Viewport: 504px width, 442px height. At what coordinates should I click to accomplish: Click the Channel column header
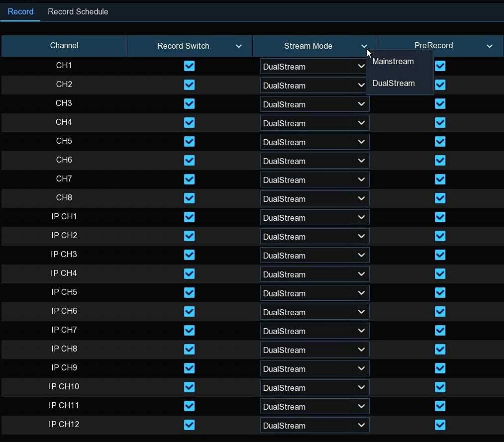point(64,46)
